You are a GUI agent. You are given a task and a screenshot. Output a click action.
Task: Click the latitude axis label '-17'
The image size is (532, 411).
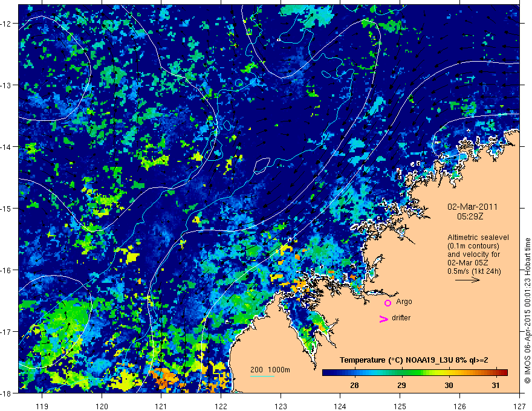point(6,331)
